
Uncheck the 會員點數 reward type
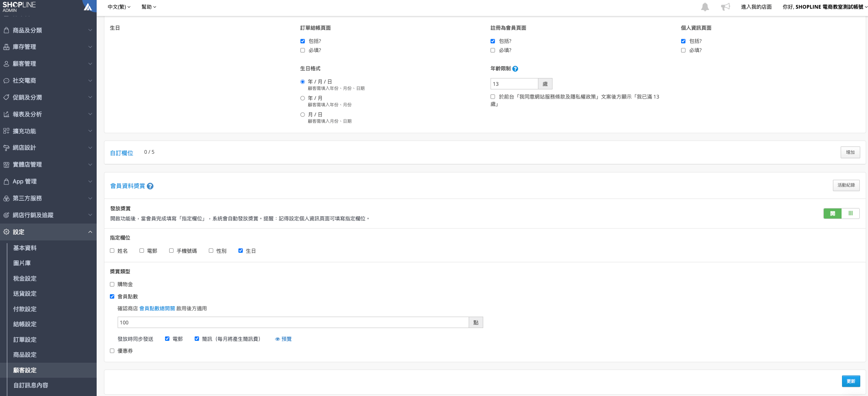tap(112, 297)
